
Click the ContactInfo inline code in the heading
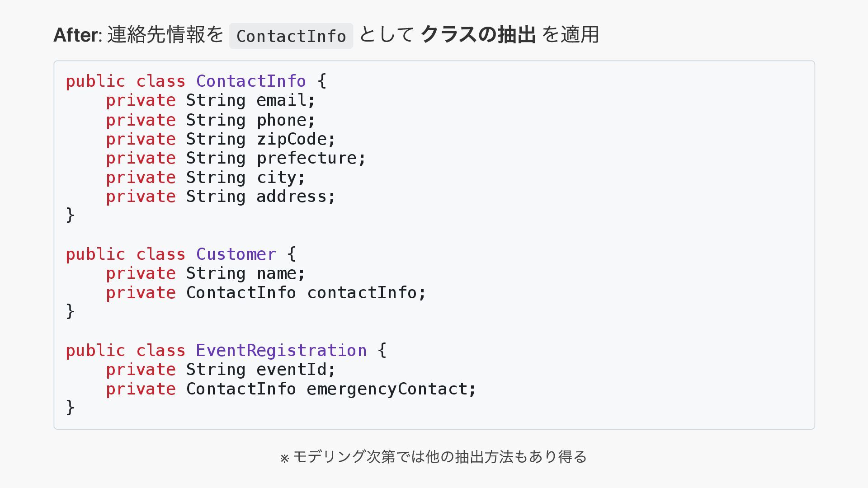(x=291, y=36)
